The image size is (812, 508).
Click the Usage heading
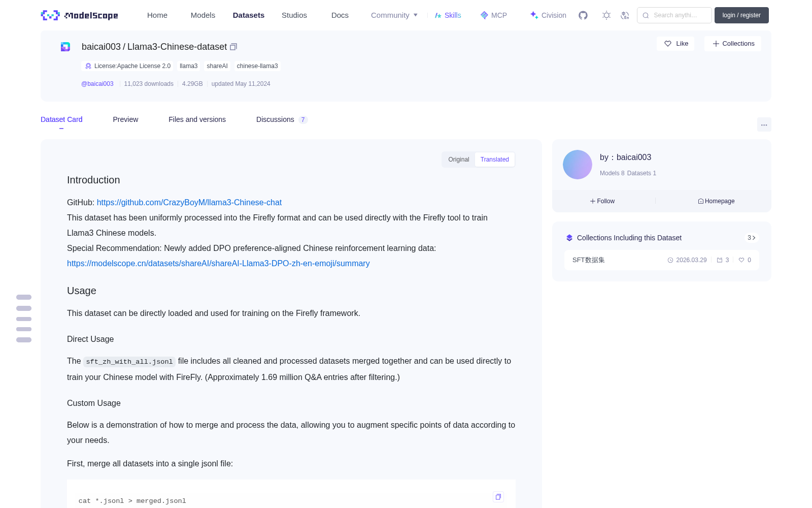[82, 291]
